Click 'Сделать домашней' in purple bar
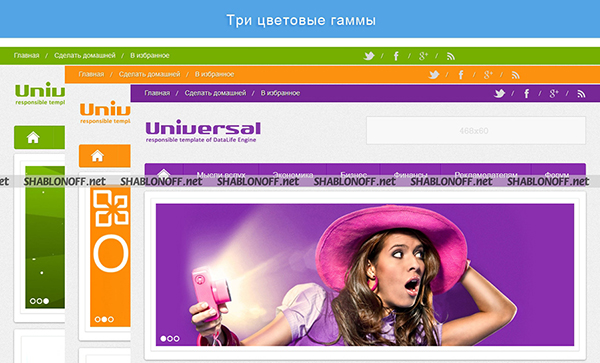Viewport: 600px width, 363px height. [215, 93]
